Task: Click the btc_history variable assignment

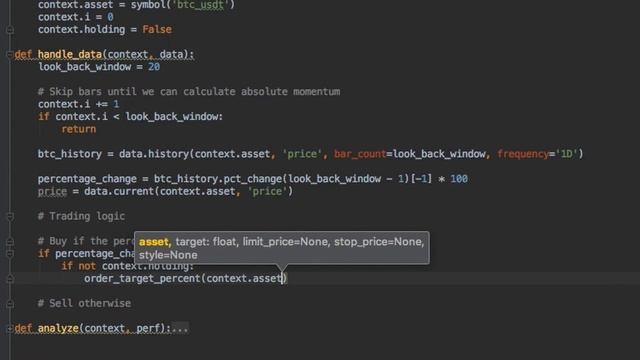Action: click(x=69, y=154)
